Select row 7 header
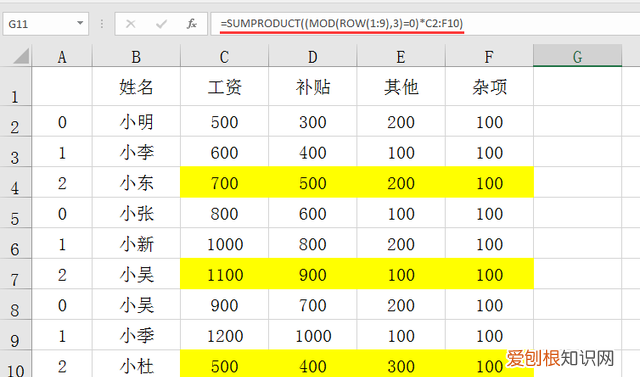 point(16,274)
